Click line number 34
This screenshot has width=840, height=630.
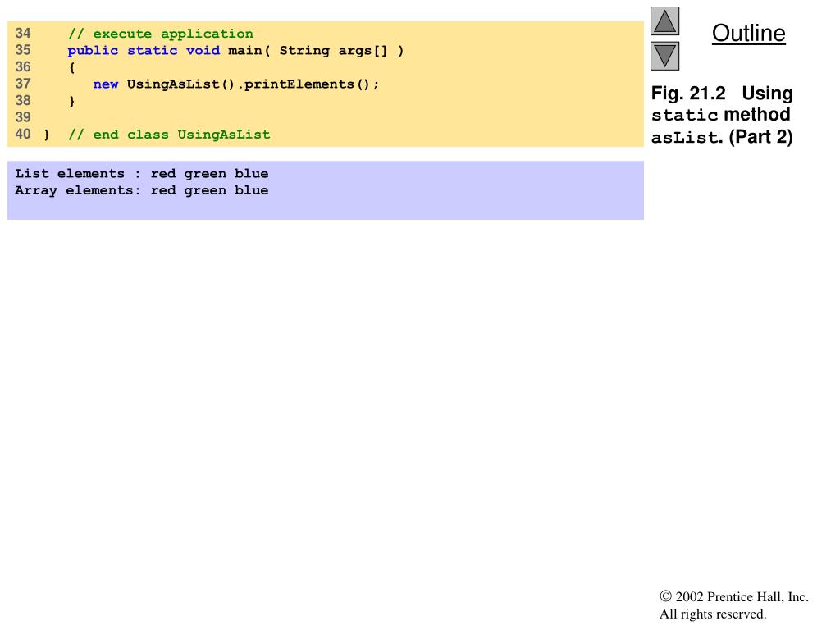[23, 33]
